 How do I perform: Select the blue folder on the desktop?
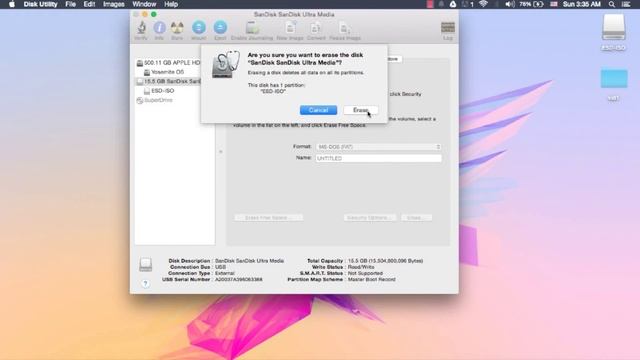(x=614, y=78)
